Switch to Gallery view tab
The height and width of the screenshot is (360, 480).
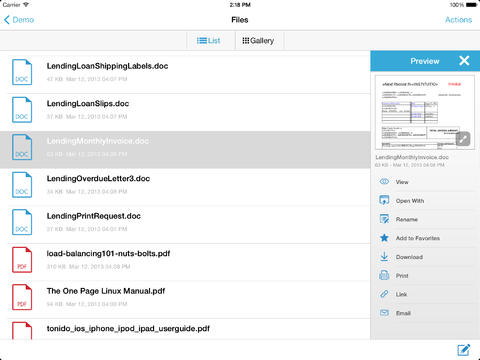coord(260,41)
